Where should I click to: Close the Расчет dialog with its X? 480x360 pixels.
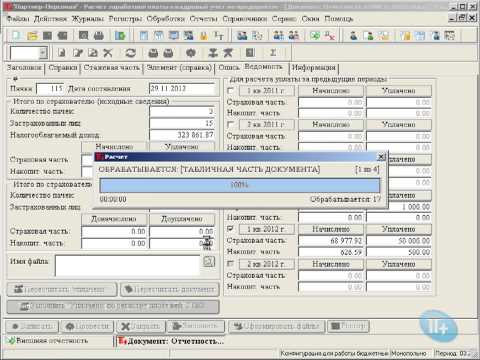pyautogui.click(x=381, y=156)
